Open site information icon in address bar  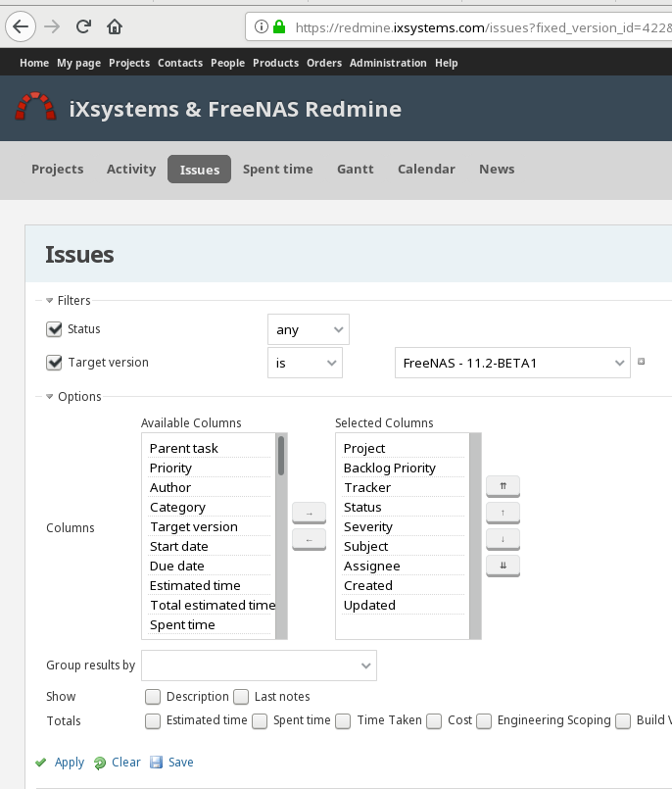[x=261, y=26]
